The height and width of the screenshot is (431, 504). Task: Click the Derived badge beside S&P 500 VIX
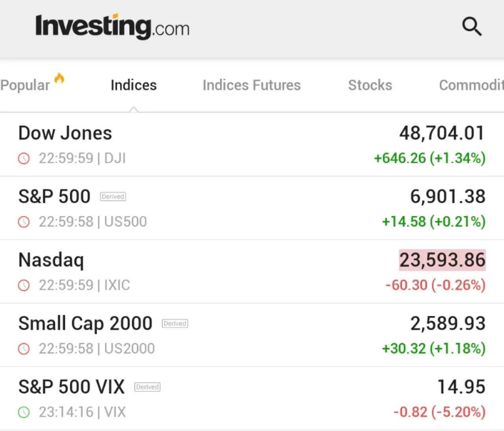tap(147, 387)
